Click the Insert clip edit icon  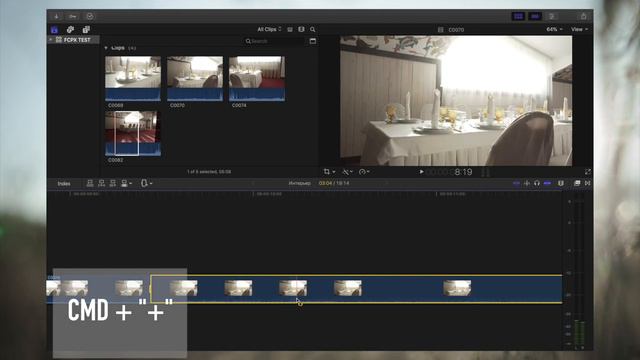101,183
